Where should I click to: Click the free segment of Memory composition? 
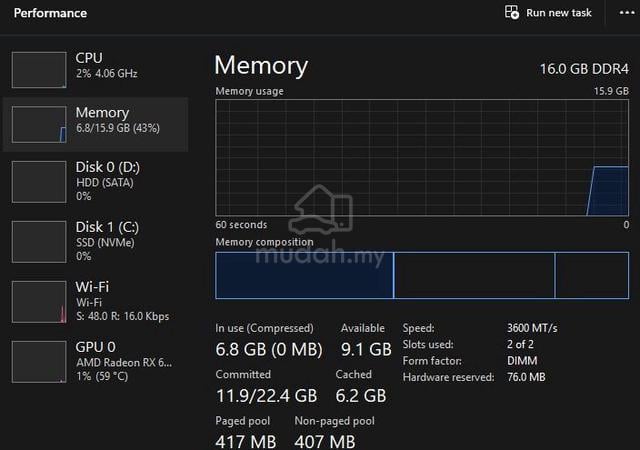pos(592,275)
